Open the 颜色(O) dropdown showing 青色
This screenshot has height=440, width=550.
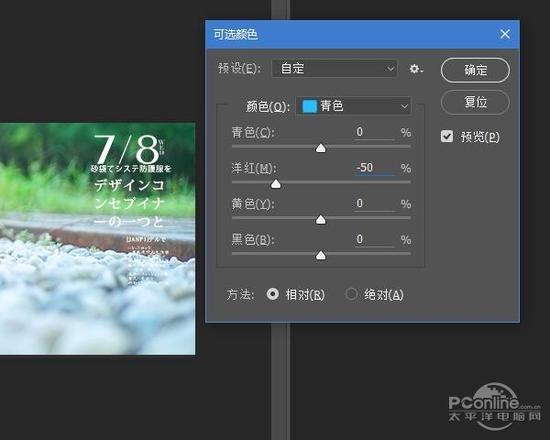click(354, 106)
